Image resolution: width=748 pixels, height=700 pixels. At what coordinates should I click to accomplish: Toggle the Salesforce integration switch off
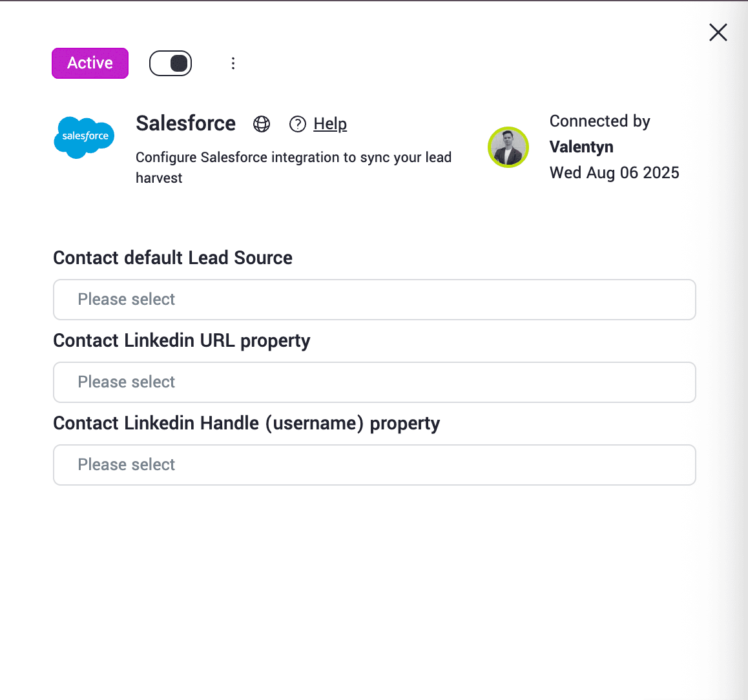pyautogui.click(x=171, y=63)
